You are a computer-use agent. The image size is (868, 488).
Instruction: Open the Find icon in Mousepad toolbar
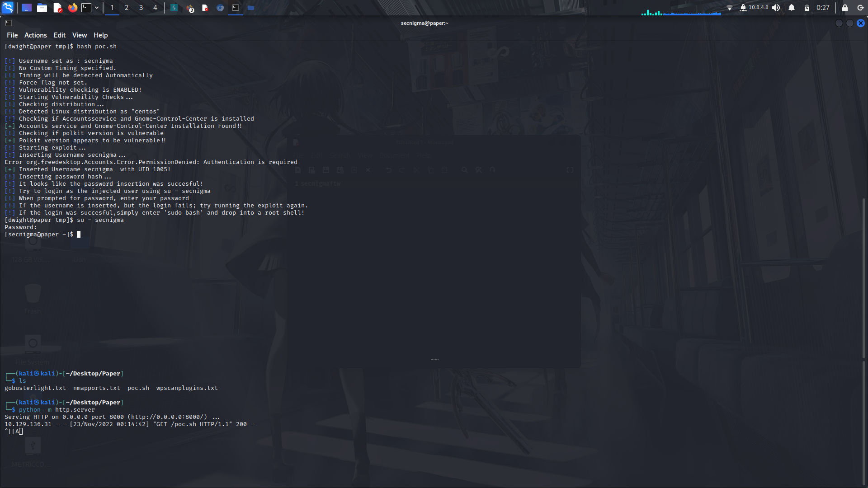pyautogui.click(x=465, y=169)
